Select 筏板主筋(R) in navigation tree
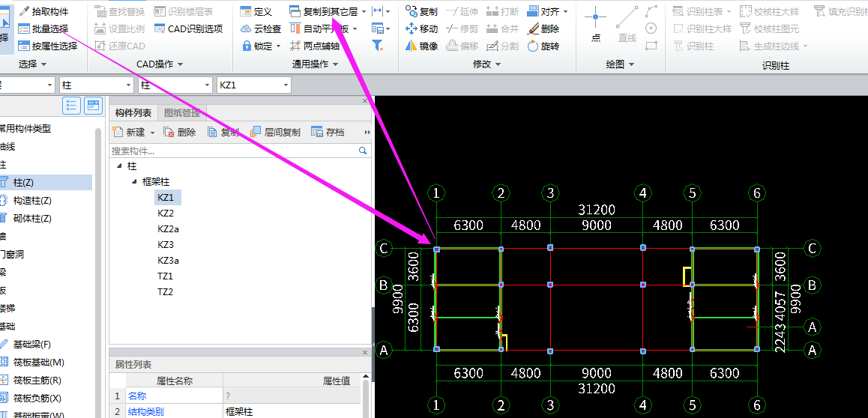The height and width of the screenshot is (418, 868). click(37, 381)
